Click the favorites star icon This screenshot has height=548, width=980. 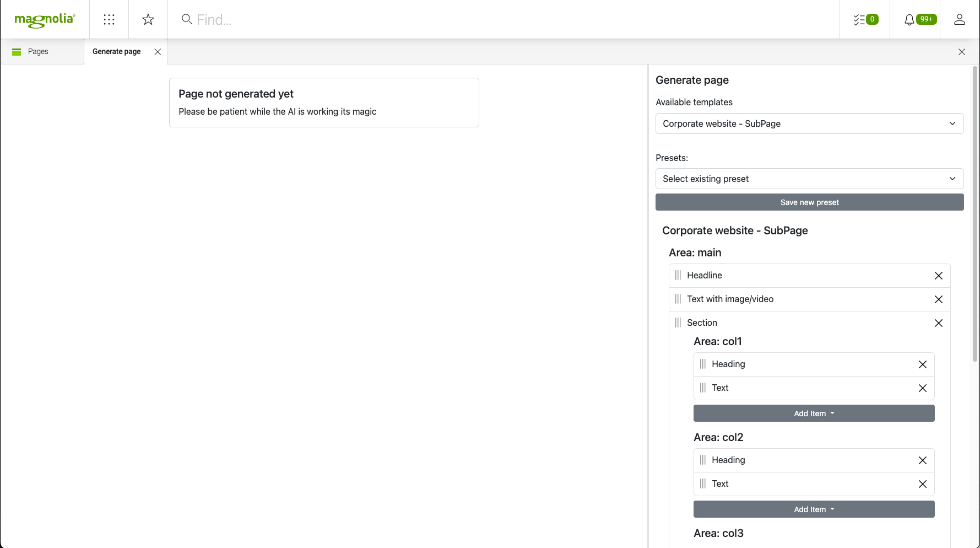coord(148,19)
